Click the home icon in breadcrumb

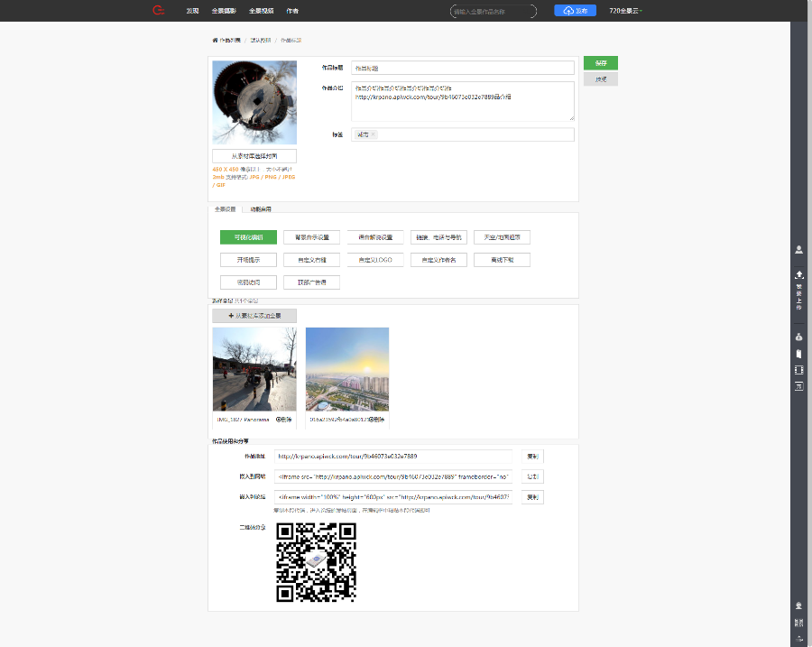tap(215, 41)
